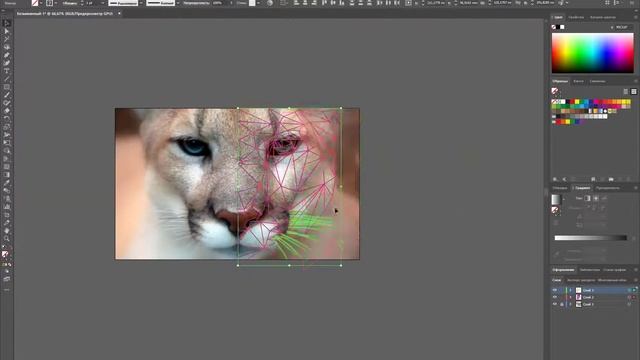This screenshot has width=640, height=360.
Task: Switch swatches to list view
Action: click(x=626, y=91)
